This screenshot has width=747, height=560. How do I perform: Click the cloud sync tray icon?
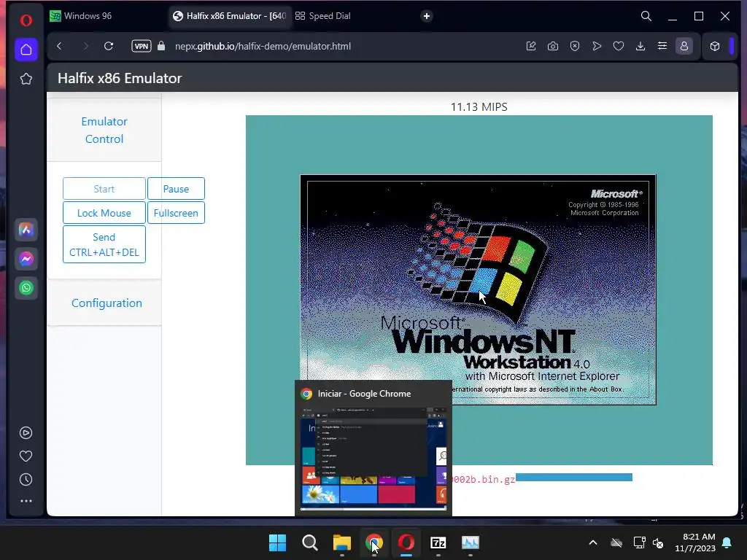pyautogui.click(x=616, y=542)
